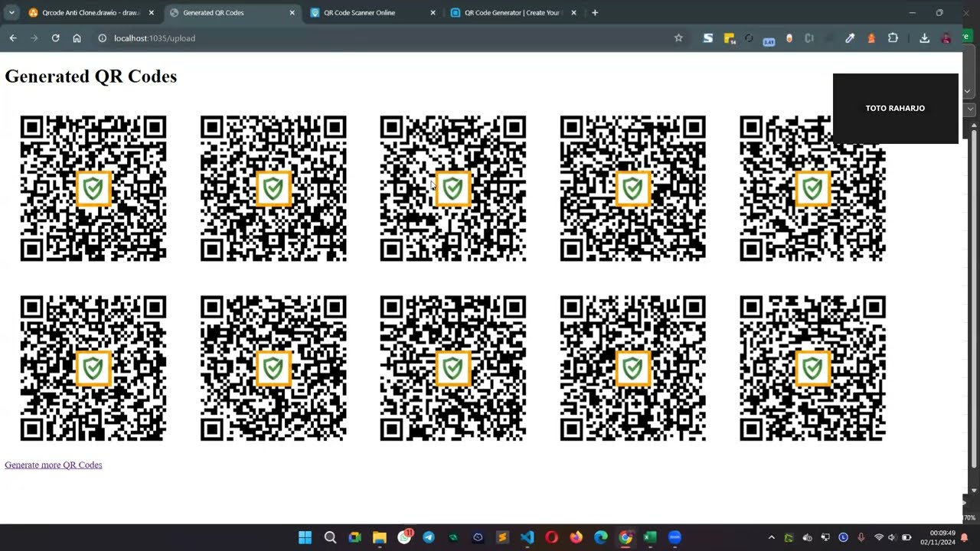
Task: Open the Windows Start menu
Action: pyautogui.click(x=305, y=537)
